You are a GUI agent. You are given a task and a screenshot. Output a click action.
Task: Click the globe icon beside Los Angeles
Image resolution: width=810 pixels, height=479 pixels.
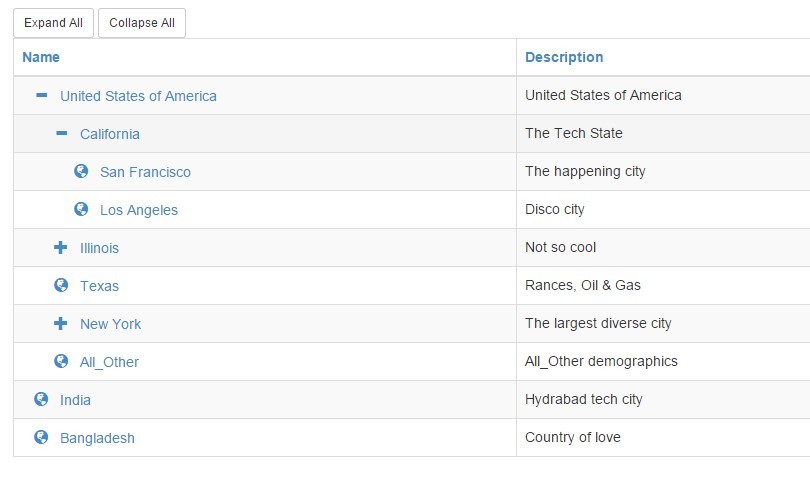coord(81,209)
